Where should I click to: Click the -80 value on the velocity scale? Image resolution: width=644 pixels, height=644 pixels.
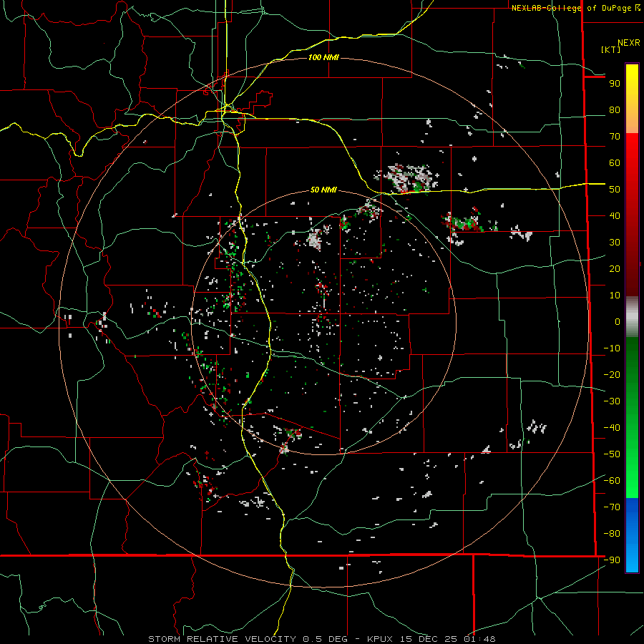click(612, 534)
